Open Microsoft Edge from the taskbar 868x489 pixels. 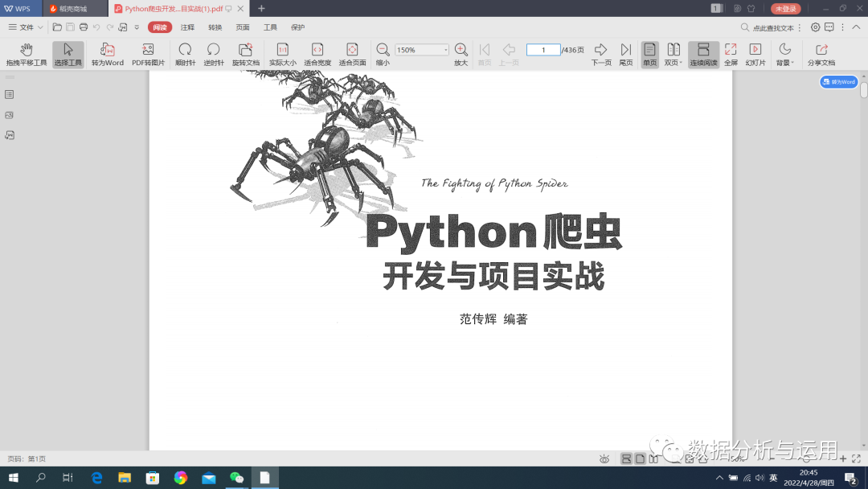(x=97, y=478)
